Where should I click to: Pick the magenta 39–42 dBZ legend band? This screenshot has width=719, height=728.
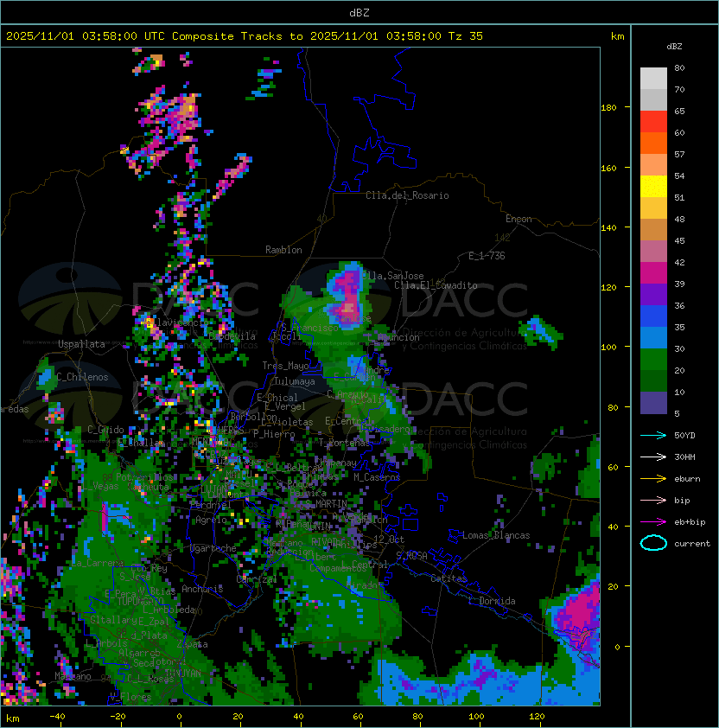653,273
